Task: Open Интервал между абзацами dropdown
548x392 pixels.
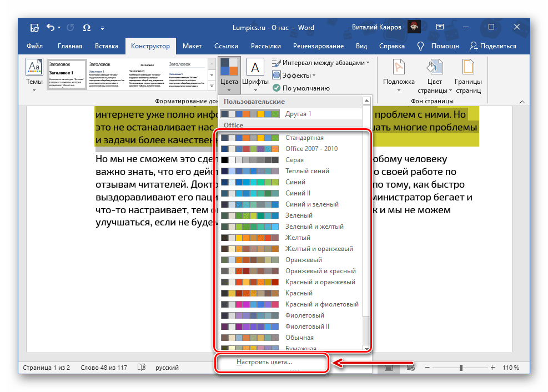Action: tap(320, 63)
